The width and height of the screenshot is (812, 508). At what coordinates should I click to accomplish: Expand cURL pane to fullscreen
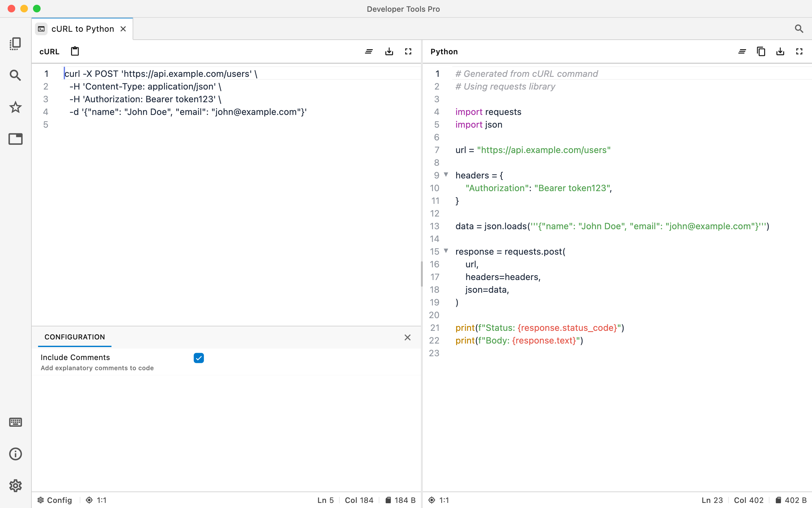(408, 51)
